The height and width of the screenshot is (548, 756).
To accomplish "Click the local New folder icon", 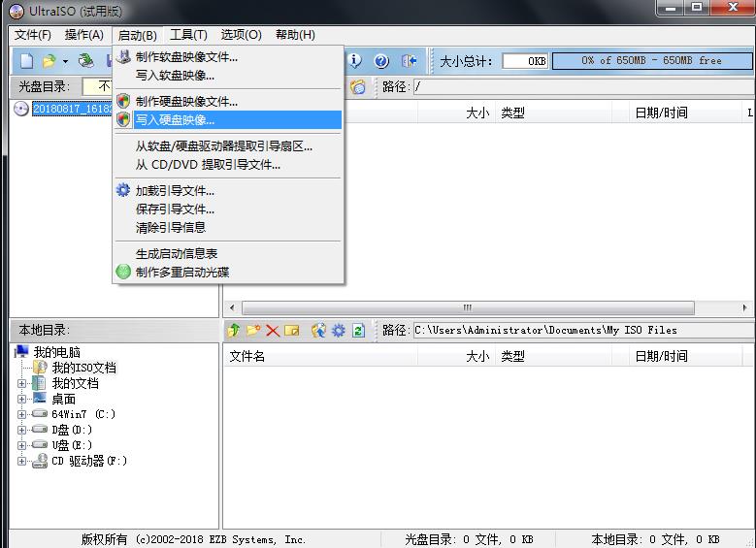I will pyautogui.click(x=253, y=330).
